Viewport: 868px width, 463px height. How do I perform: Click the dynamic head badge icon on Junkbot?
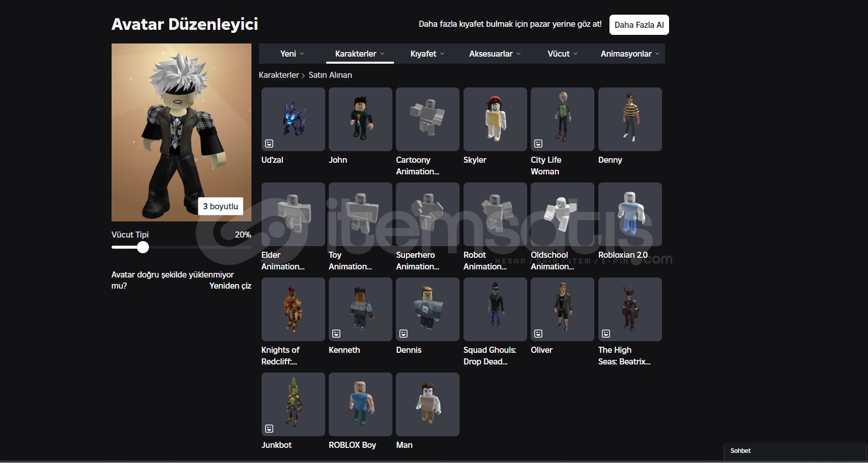click(x=269, y=429)
